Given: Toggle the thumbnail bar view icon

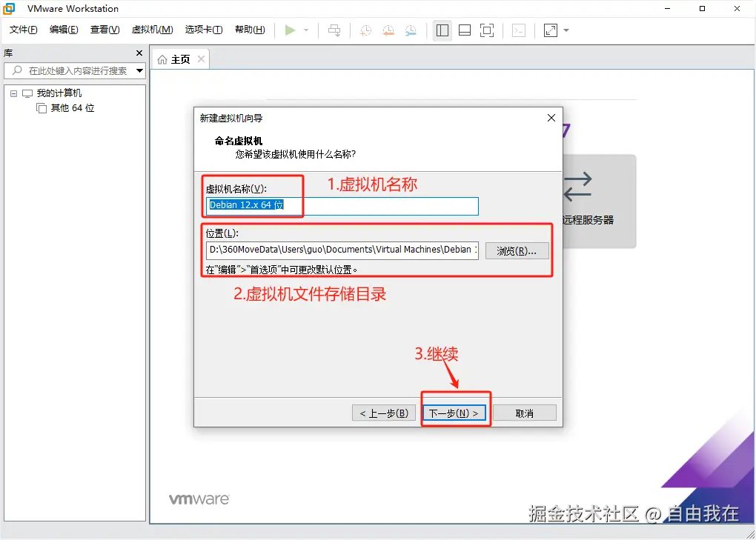Looking at the screenshot, I should (x=465, y=30).
